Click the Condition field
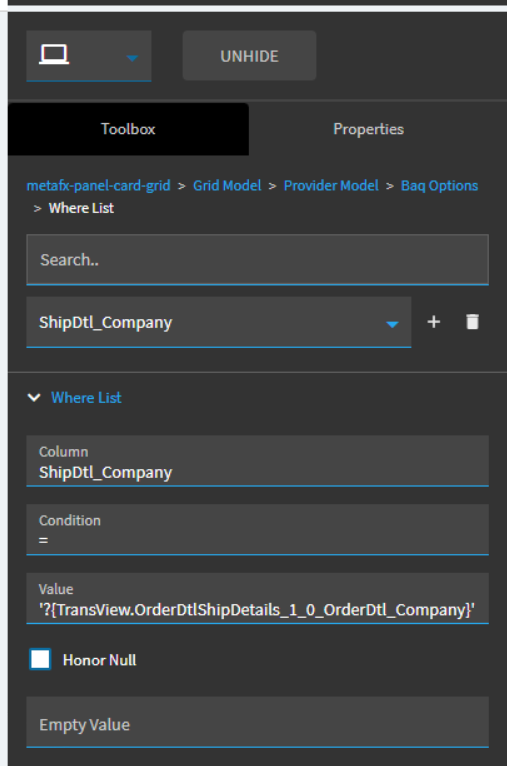The height and width of the screenshot is (766, 507). coord(257,530)
